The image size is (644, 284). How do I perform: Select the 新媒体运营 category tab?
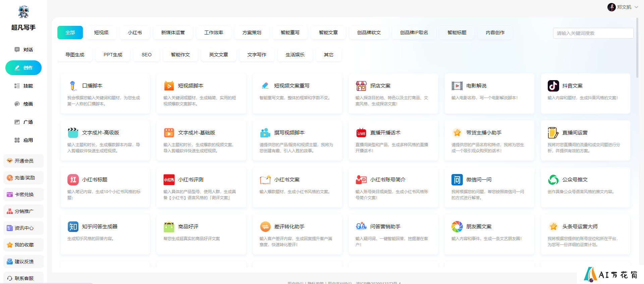[x=173, y=33]
